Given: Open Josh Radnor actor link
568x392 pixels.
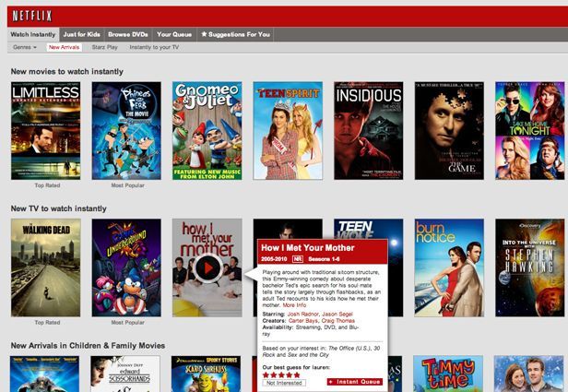Looking at the screenshot, I should click(302, 315).
